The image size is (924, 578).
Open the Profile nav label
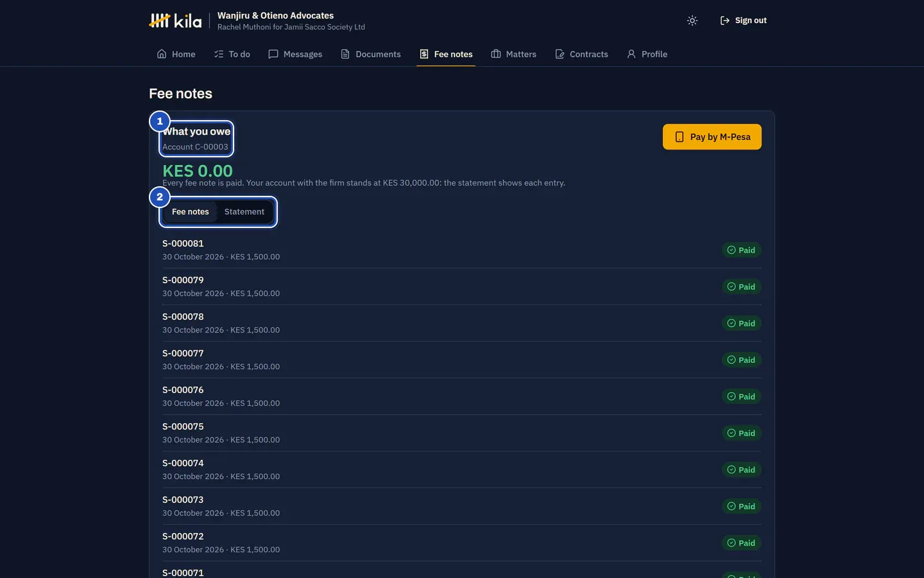(x=654, y=54)
